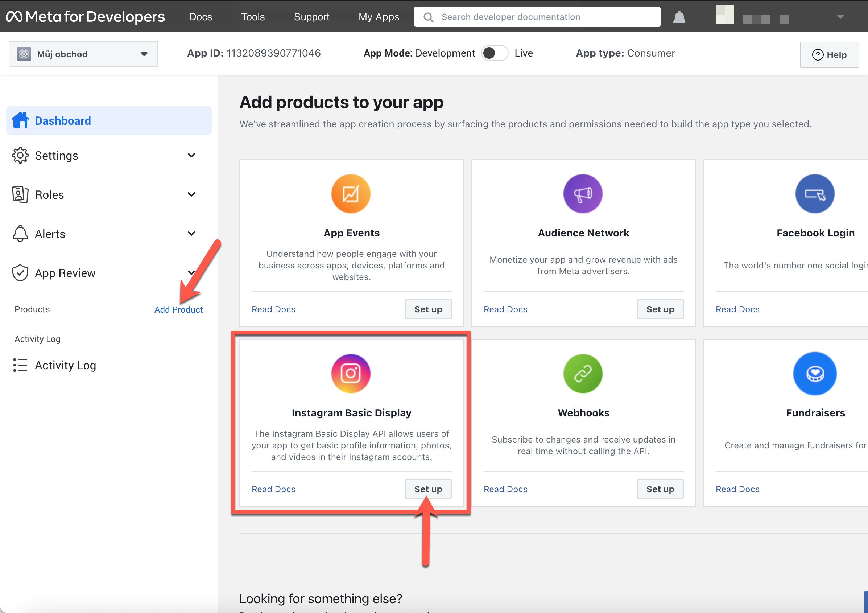
Task: Click the Meta for Developers logo
Action: click(85, 17)
